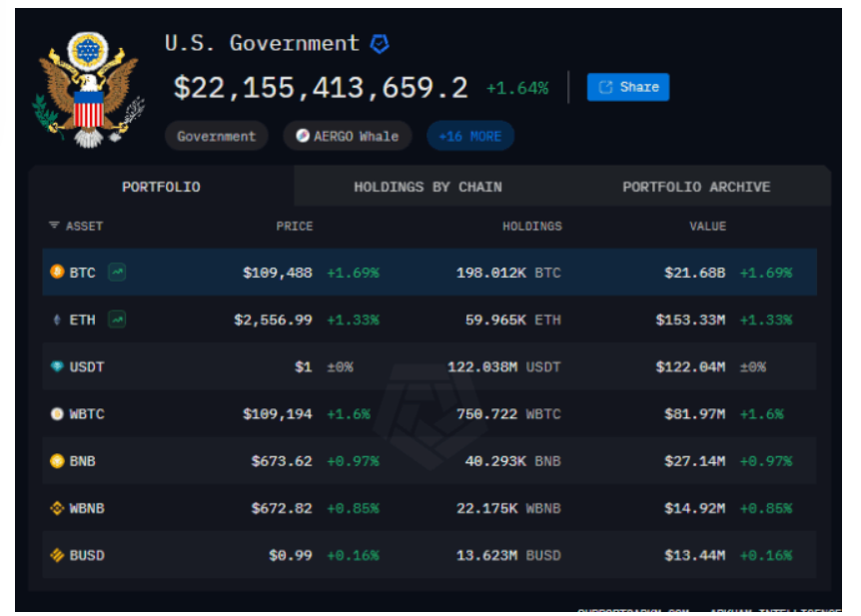The image size is (861, 616).
Task: Click total balance $22,155,413,659.2
Action: [x=321, y=88]
